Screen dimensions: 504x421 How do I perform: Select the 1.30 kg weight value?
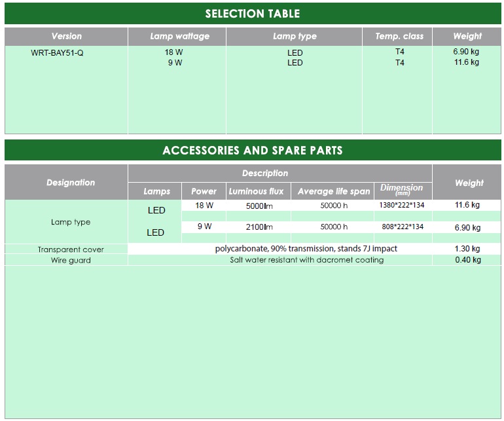[x=467, y=249]
